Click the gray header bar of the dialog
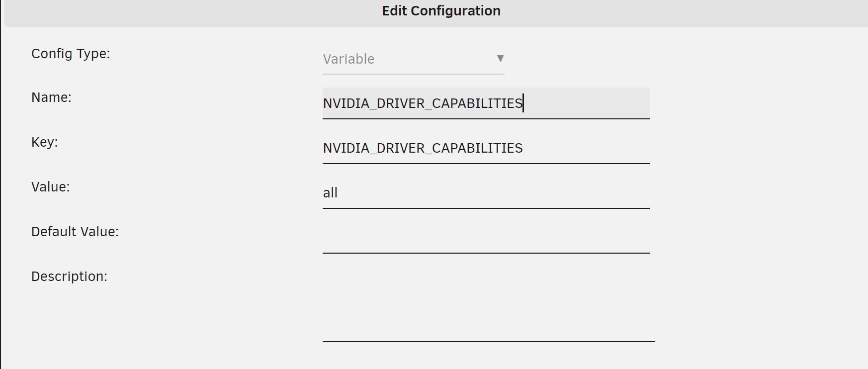Screen dimensions: 868x369 pos(199,12)
